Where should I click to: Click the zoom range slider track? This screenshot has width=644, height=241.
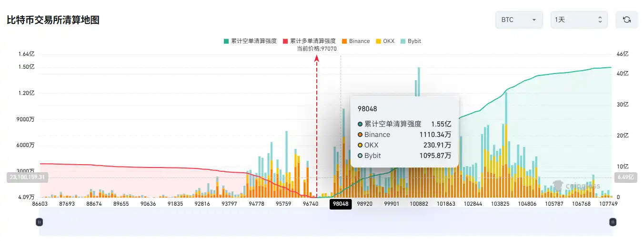pos(326,222)
